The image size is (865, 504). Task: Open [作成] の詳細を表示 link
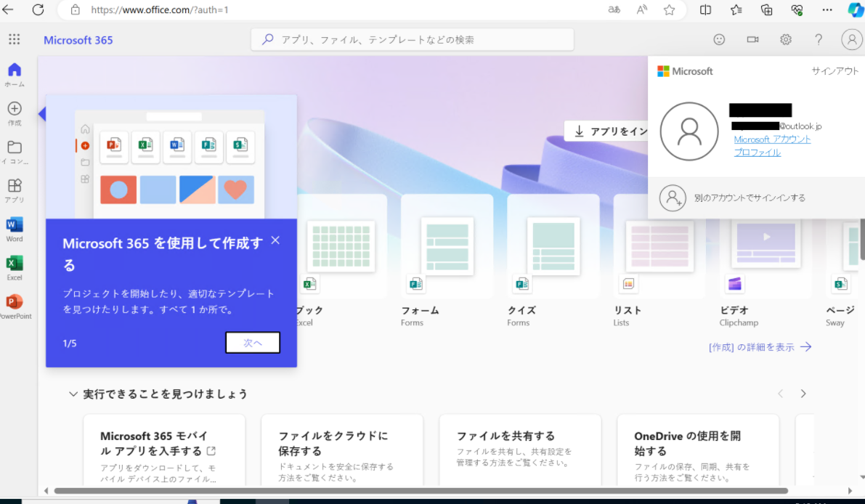[760, 347]
